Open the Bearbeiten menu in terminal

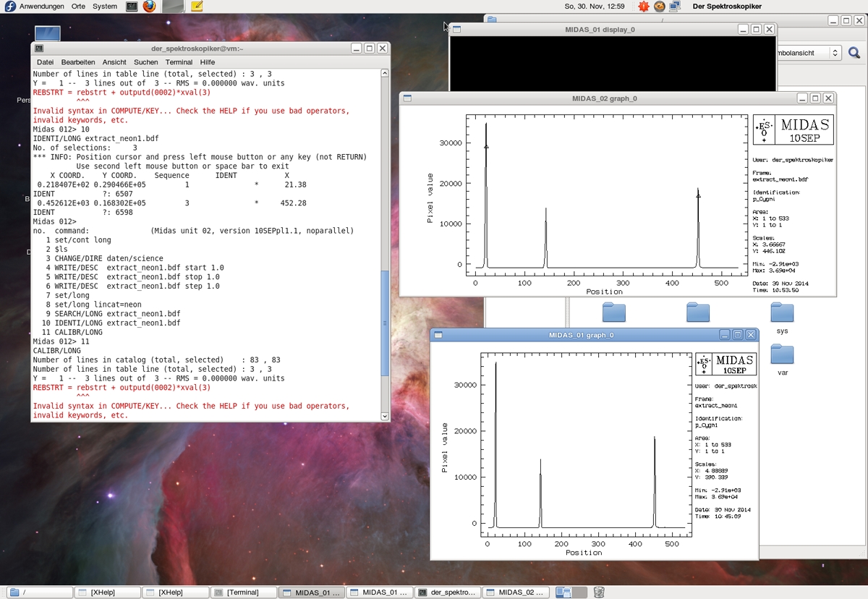click(x=78, y=62)
